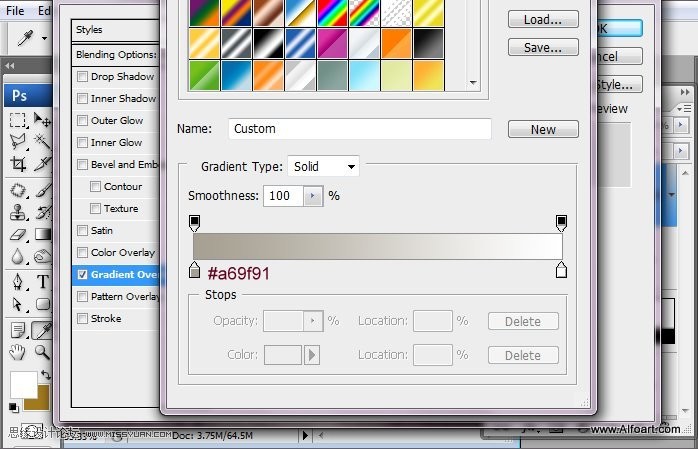Viewport: 698px width, 449px height.
Task: Enable the Drop Shadow checkbox
Action: coord(82,77)
